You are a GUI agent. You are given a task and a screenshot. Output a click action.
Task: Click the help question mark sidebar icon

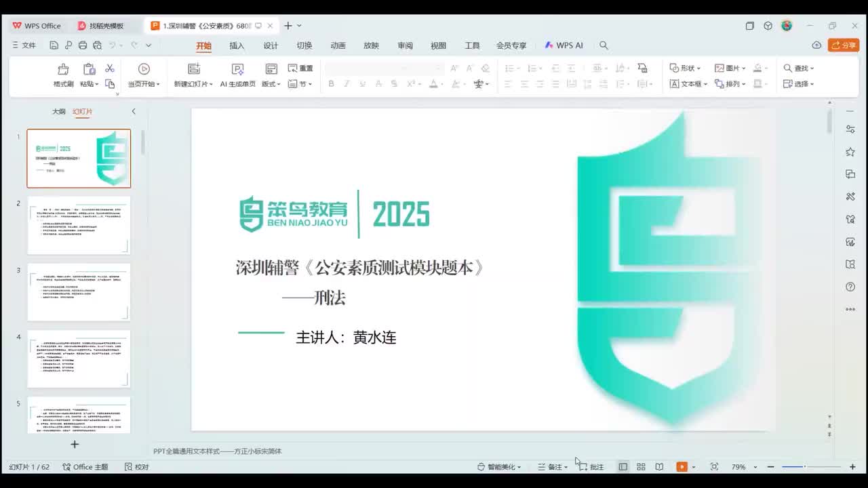point(850,287)
